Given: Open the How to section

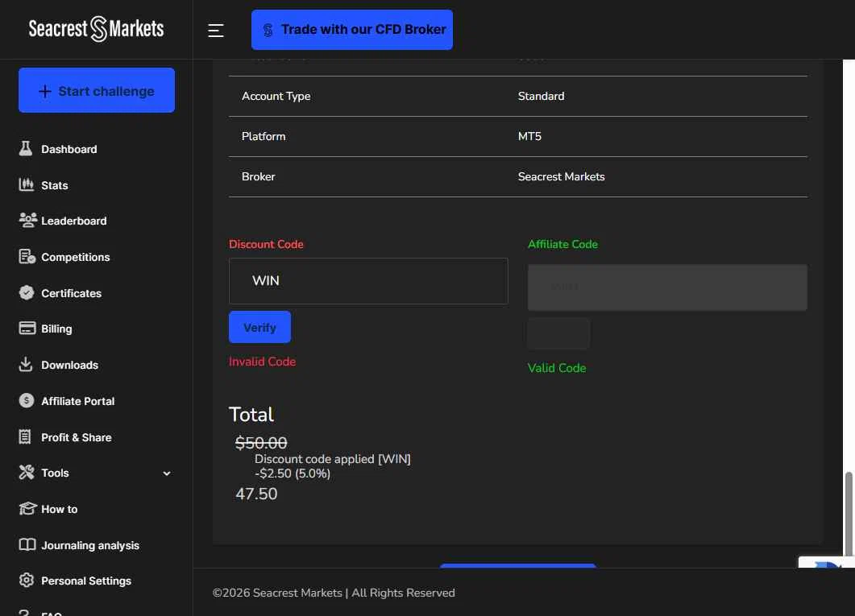Looking at the screenshot, I should click(x=60, y=509).
